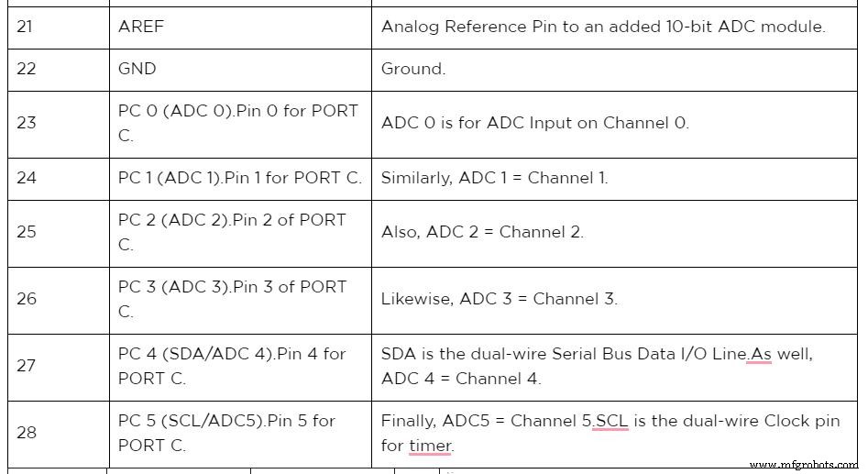Click the PC 0 (ADC 0) pin cell
This screenshot has height=474, width=868.
click(x=238, y=123)
